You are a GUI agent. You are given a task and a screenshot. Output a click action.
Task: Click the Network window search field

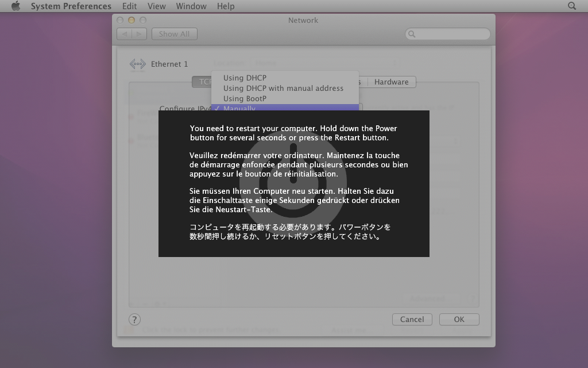(448, 34)
